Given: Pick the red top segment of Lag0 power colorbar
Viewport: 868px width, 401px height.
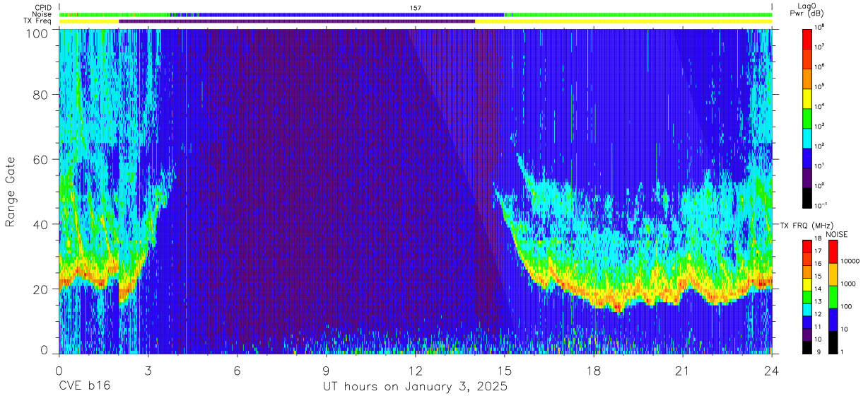Looking at the screenshot, I should [x=808, y=38].
